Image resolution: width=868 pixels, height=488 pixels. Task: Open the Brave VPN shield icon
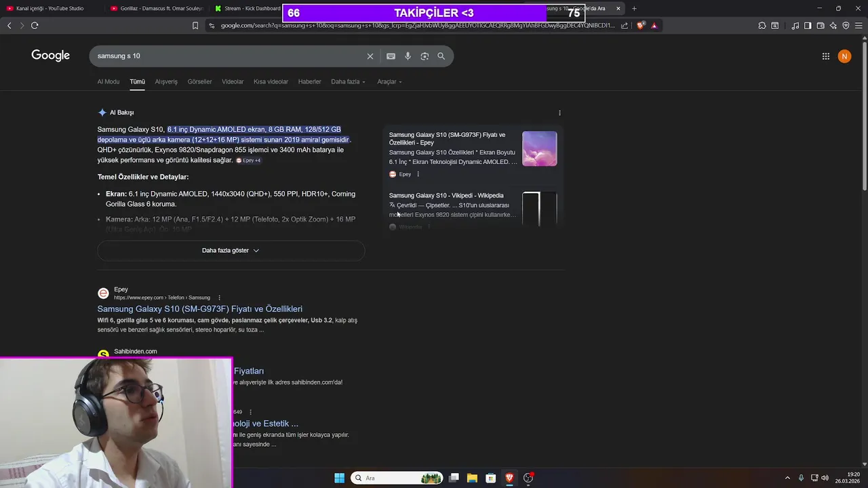[846, 26]
